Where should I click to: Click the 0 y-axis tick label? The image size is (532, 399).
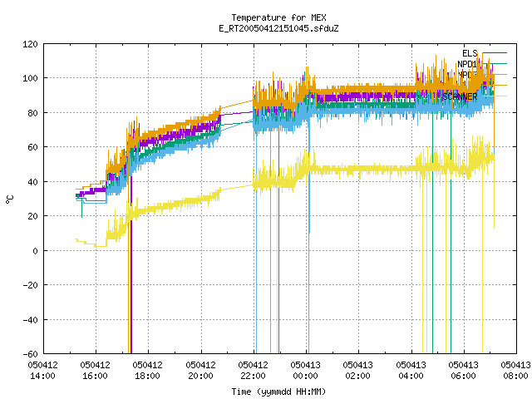tap(36, 251)
